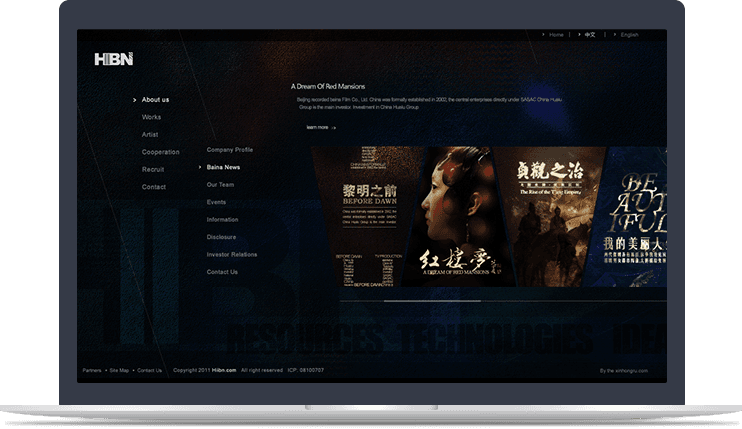Click the ICP: 08100707 text
Screen dimensions: 742x429
pyautogui.click(x=306, y=370)
